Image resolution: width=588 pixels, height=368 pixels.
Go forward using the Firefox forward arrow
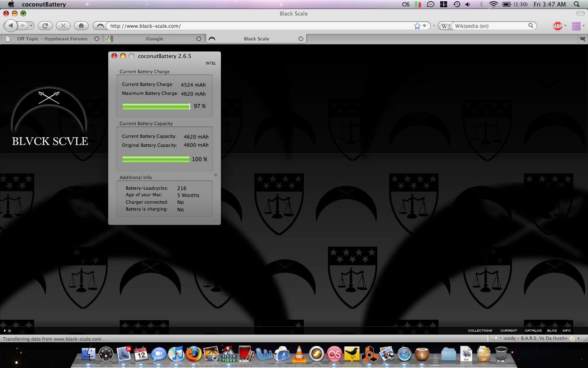(x=23, y=26)
